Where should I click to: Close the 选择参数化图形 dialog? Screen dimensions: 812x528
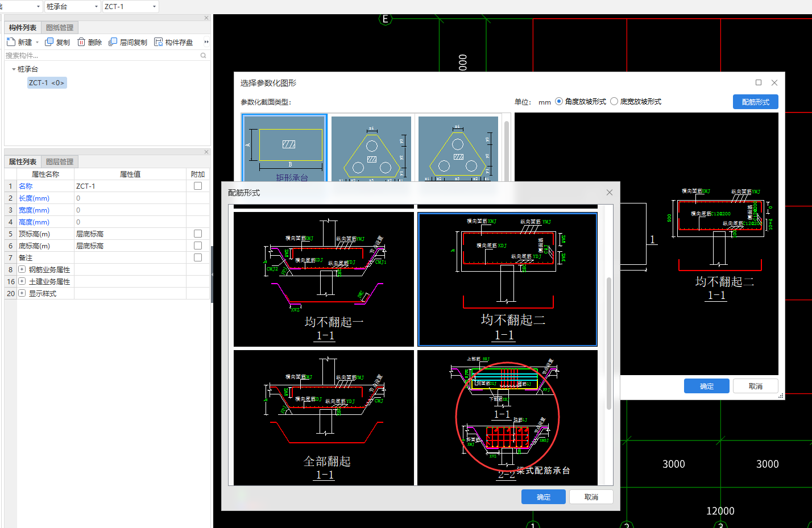coord(774,82)
